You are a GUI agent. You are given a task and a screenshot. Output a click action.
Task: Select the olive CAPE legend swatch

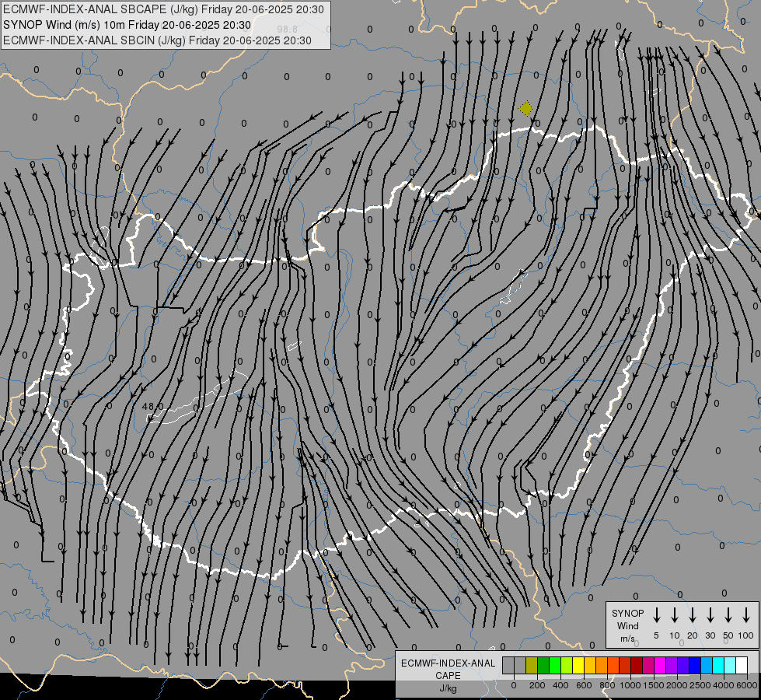532,665
